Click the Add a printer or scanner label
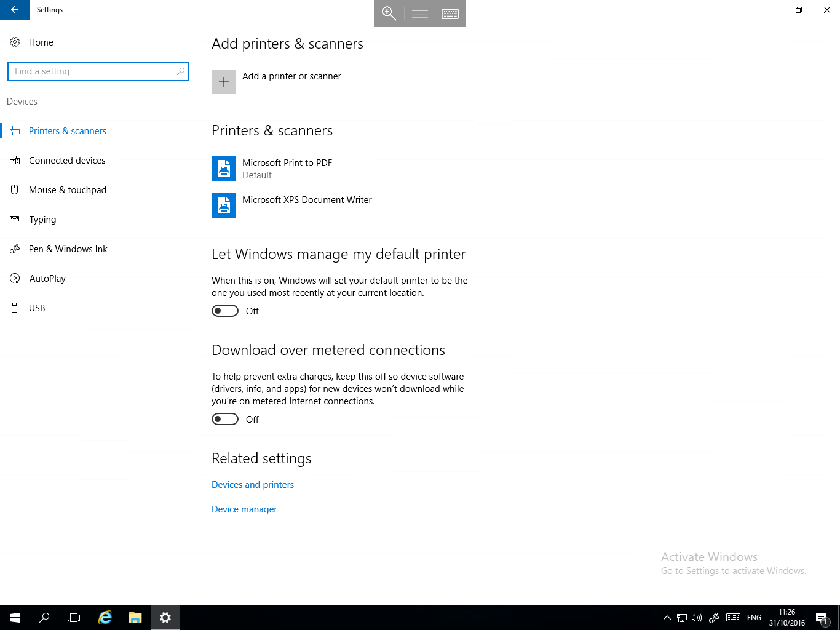Image resolution: width=840 pixels, height=630 pixels. coord(292,76)
